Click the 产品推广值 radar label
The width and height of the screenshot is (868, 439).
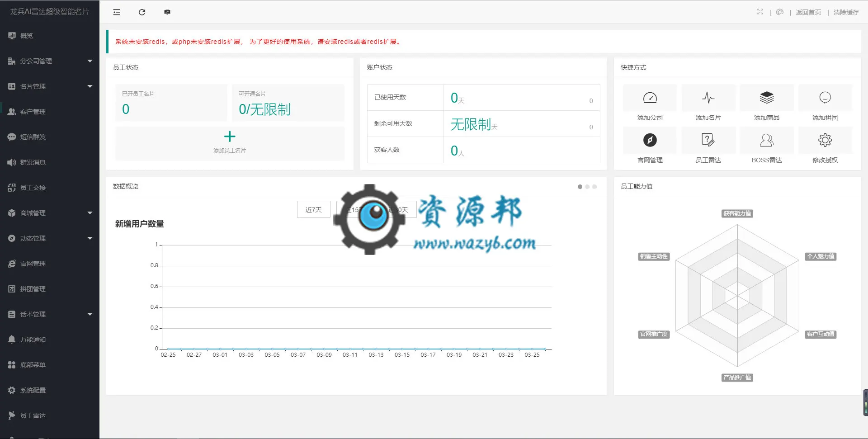tap(737, 378)
